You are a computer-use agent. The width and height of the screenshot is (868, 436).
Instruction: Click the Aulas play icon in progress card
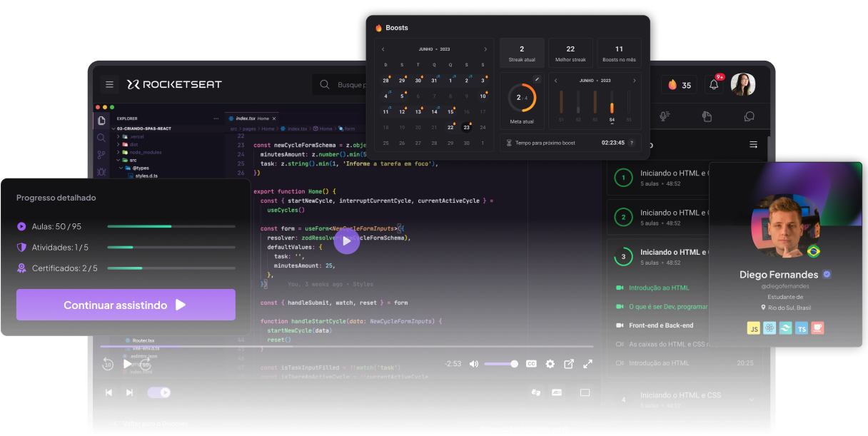21,226
